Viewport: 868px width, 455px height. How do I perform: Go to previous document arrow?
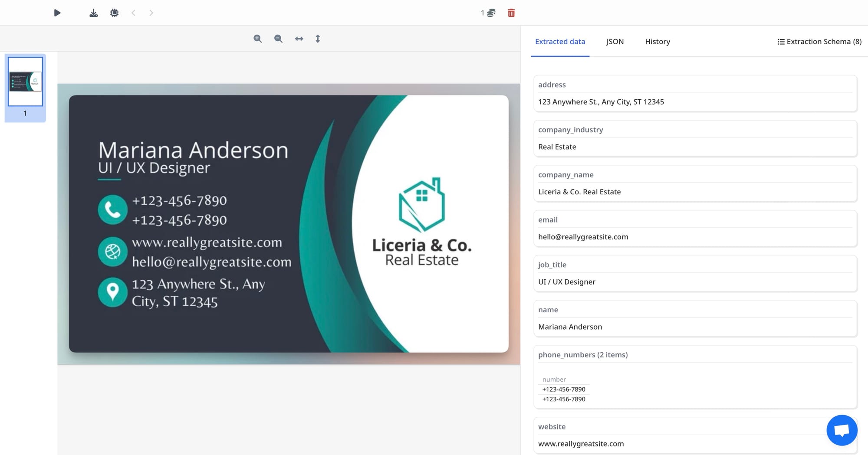pyautogui.click(x=134, y=13)
